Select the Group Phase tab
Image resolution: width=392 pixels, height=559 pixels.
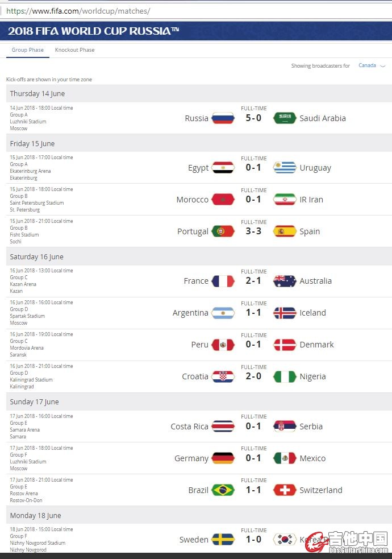tap(28, 50)
